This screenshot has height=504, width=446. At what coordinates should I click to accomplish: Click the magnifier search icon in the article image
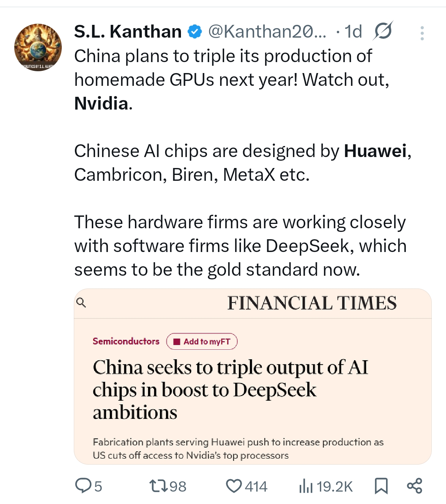point(81,302)
